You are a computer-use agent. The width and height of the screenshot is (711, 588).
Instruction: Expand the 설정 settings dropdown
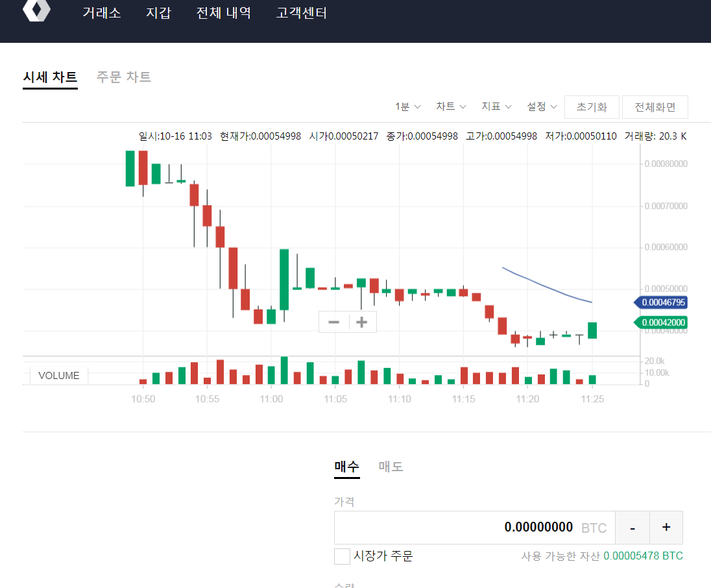pos(542,106)
